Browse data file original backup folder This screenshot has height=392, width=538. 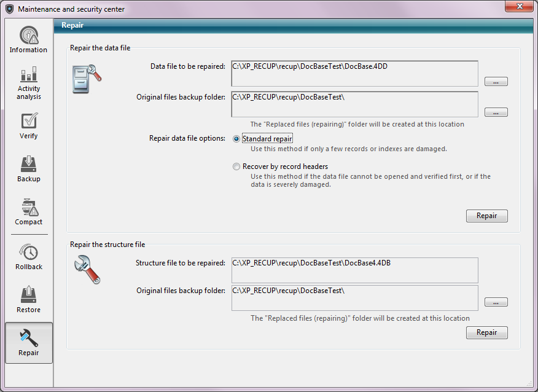click(x=496, y=112)
